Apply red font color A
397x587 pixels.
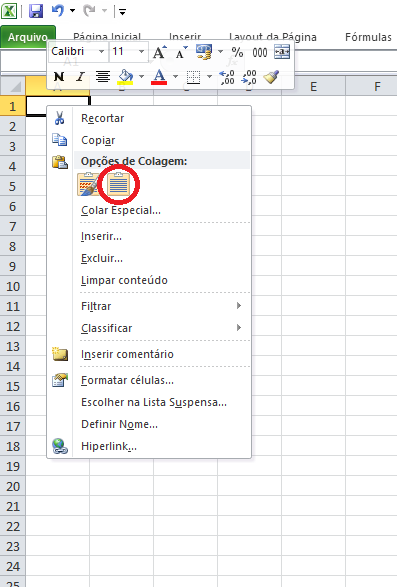tap(159, 77)
